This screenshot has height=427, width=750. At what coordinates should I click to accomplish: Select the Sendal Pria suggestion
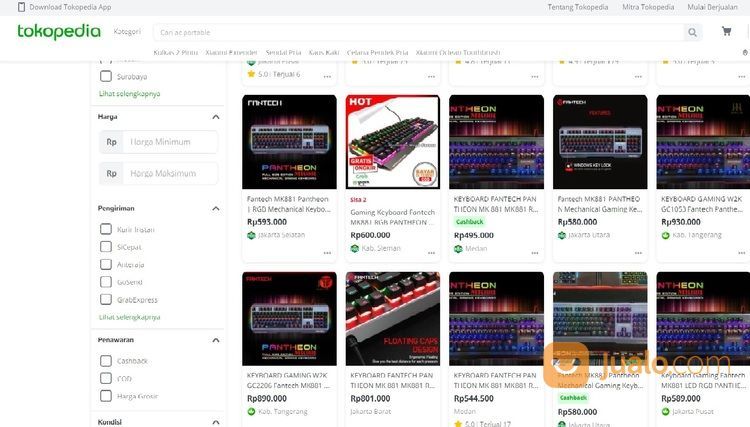click(x=284, y=52)
